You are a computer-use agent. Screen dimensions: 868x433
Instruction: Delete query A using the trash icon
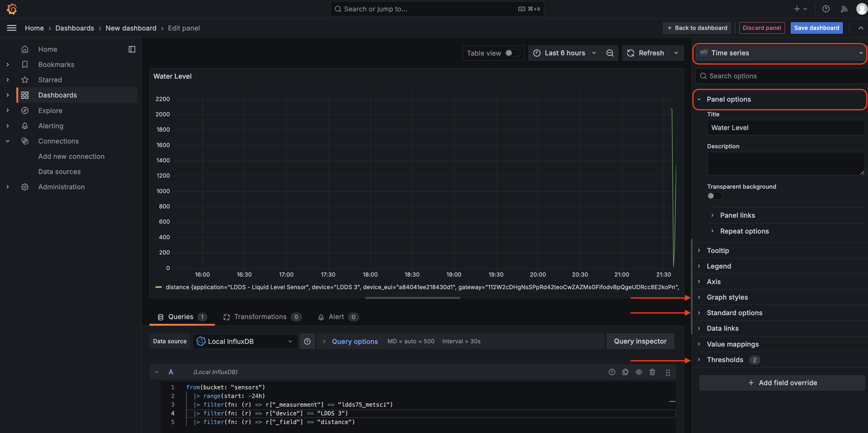[652, 372]
